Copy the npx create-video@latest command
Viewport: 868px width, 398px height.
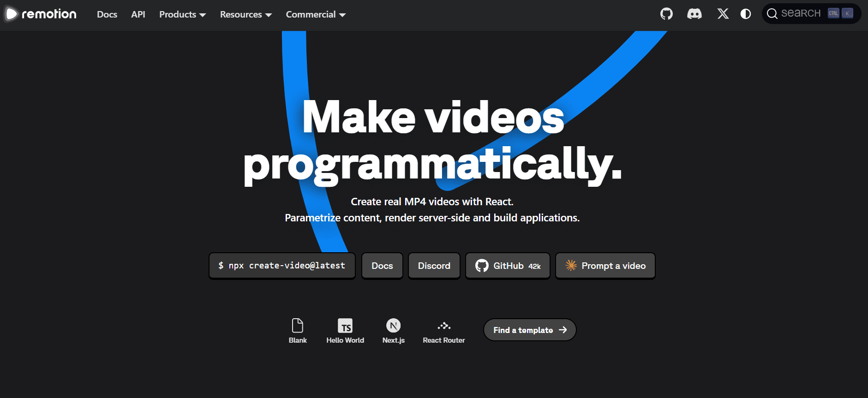pos(282,266)
